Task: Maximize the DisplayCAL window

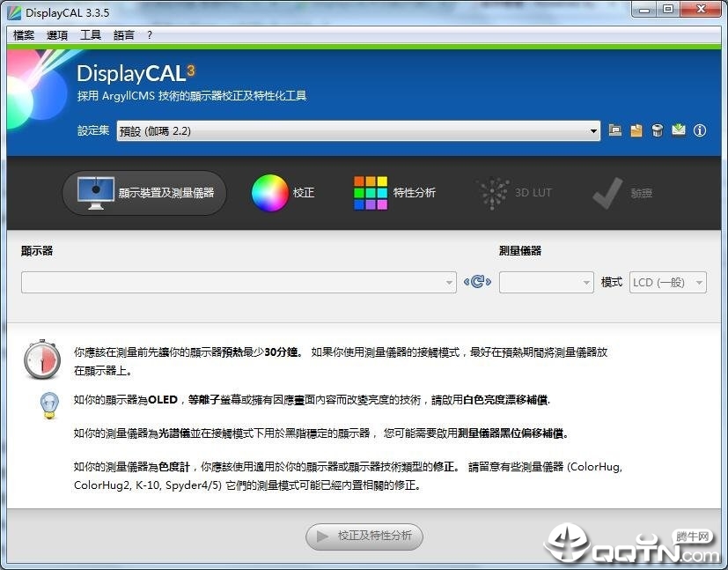Action: click(x=667, y=10)
